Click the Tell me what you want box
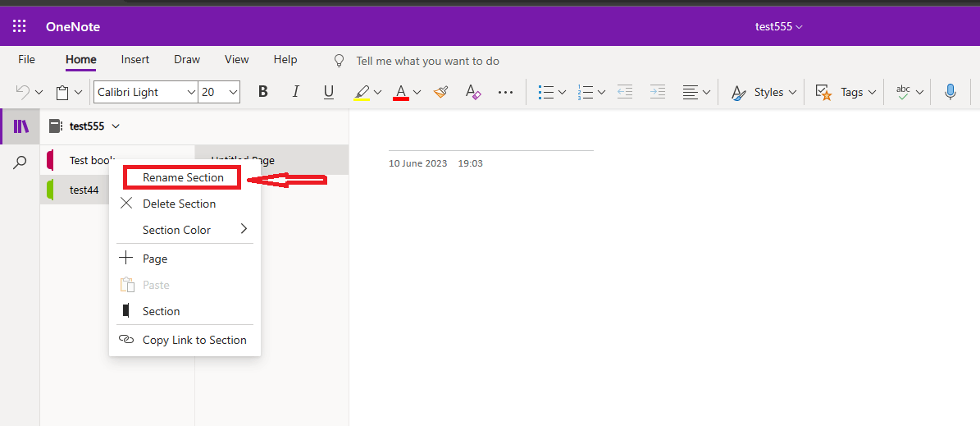 click(427, 61)
